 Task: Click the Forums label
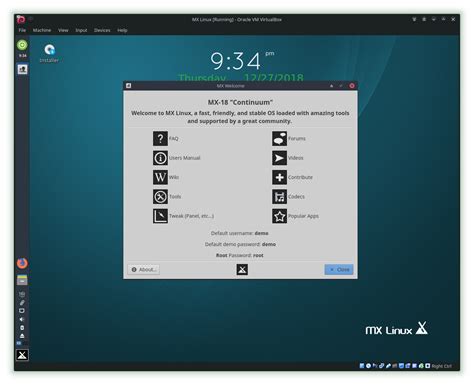pos(297,138)
